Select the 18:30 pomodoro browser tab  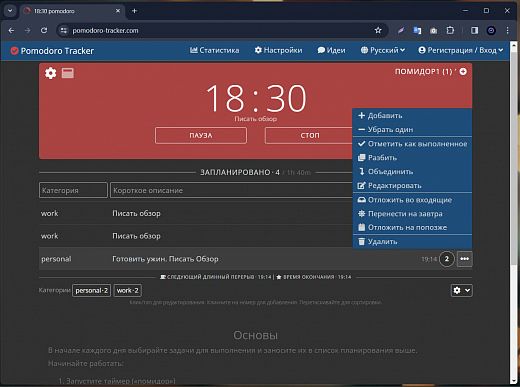(72, 11)
